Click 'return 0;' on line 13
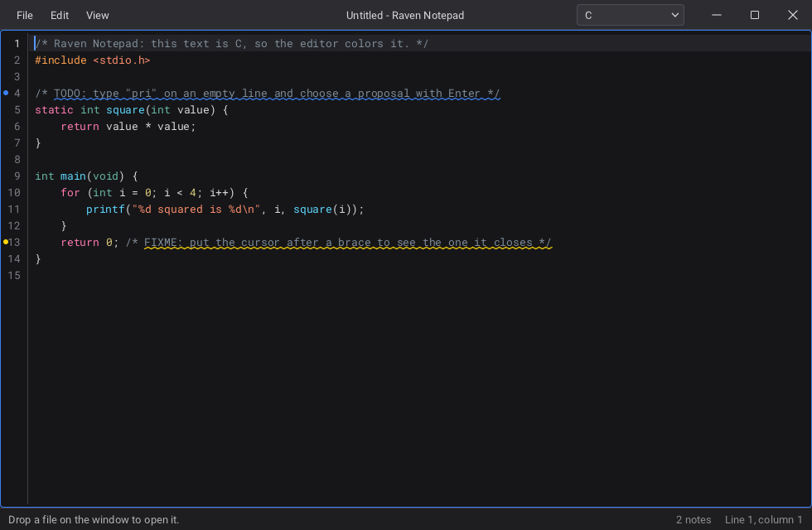The image size is (812, 530). [89, 242]
